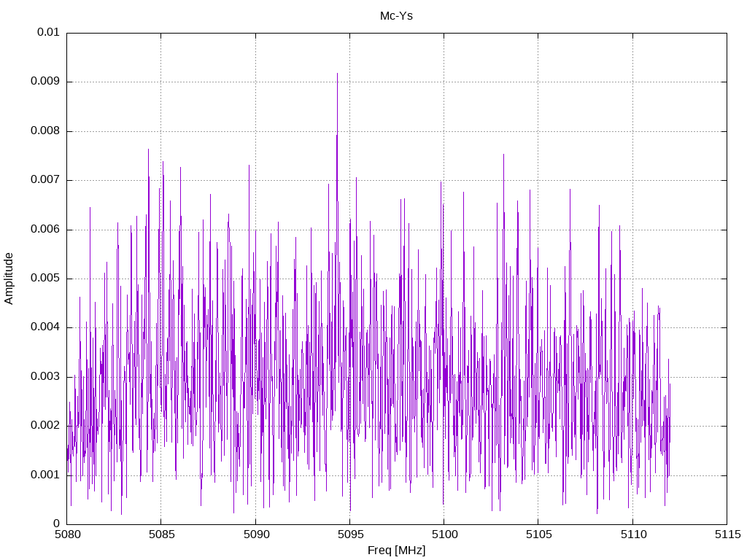This screenshot has width=747, height=560.
Task: Click the y-axis tick value 0.005
Action: (x=44, y=279)
